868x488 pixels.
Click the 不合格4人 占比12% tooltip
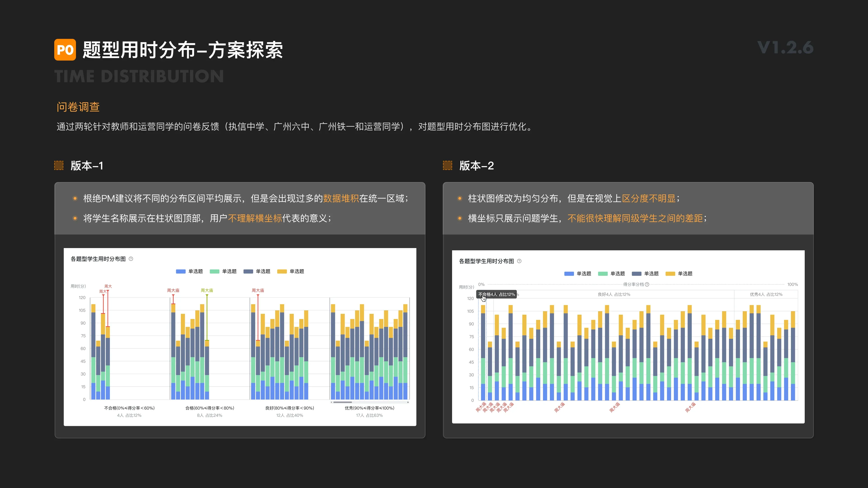coord(497,294)
